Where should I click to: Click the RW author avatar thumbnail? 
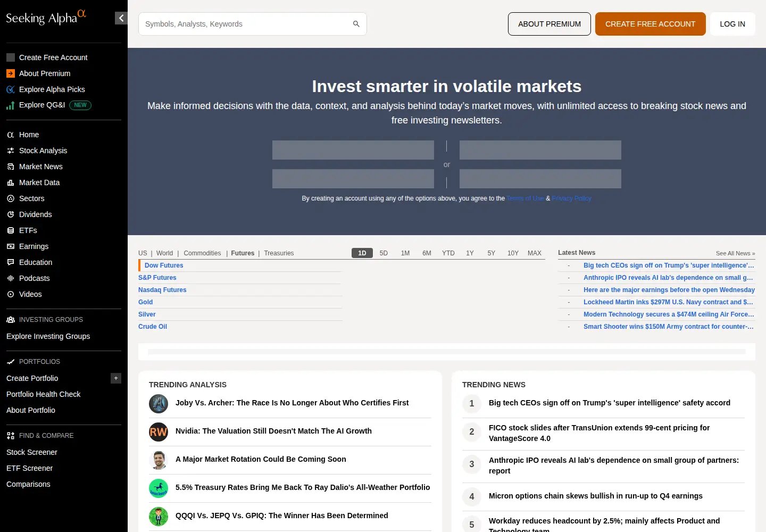pyautogui.click(x=159, y=432)
